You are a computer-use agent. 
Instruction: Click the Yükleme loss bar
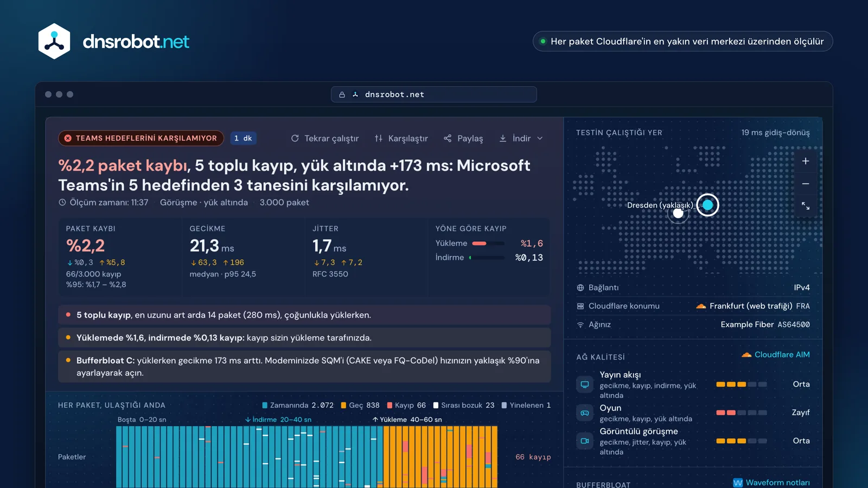click(x=488, y=243)
